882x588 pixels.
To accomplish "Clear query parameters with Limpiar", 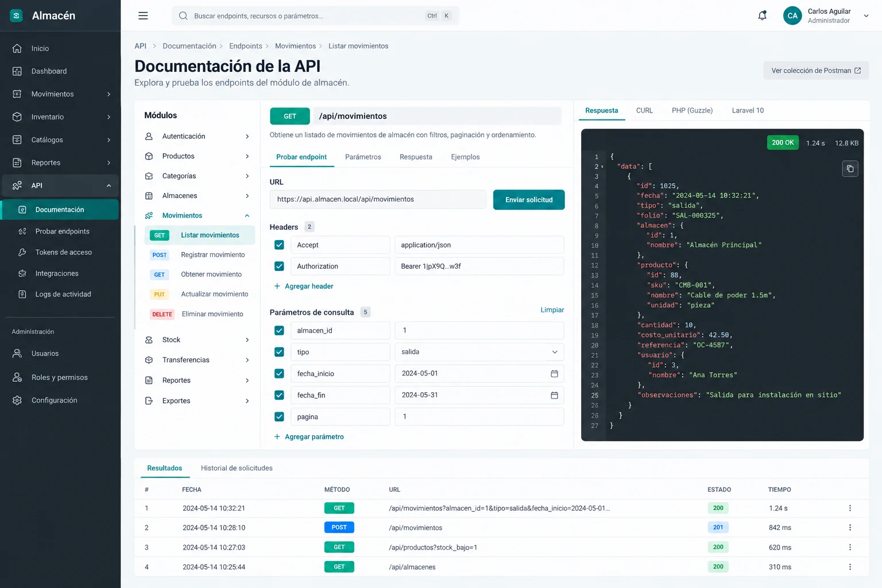I will pyautogui.click(x=552, y=310).
